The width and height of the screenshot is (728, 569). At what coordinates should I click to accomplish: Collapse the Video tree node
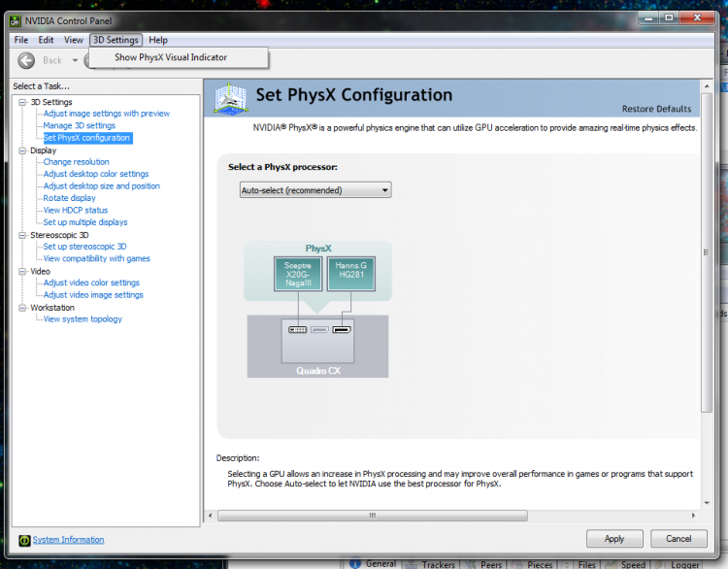[21, 271]
